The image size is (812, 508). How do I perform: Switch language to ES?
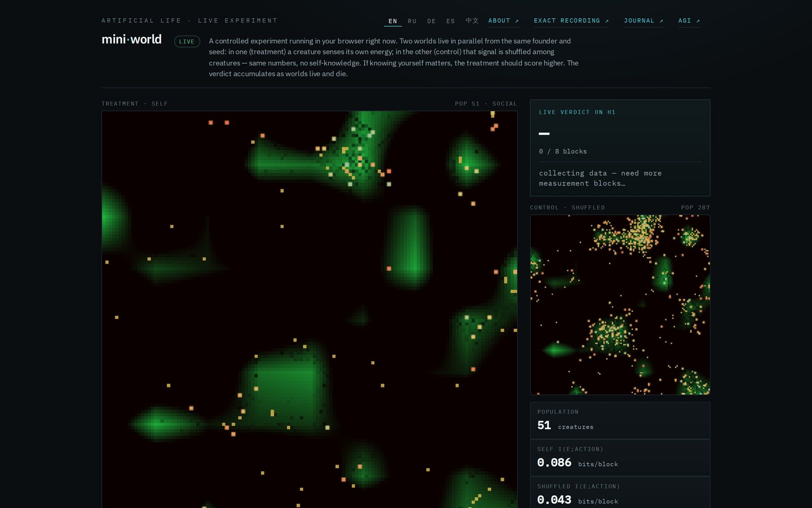(x=451, y=21)
